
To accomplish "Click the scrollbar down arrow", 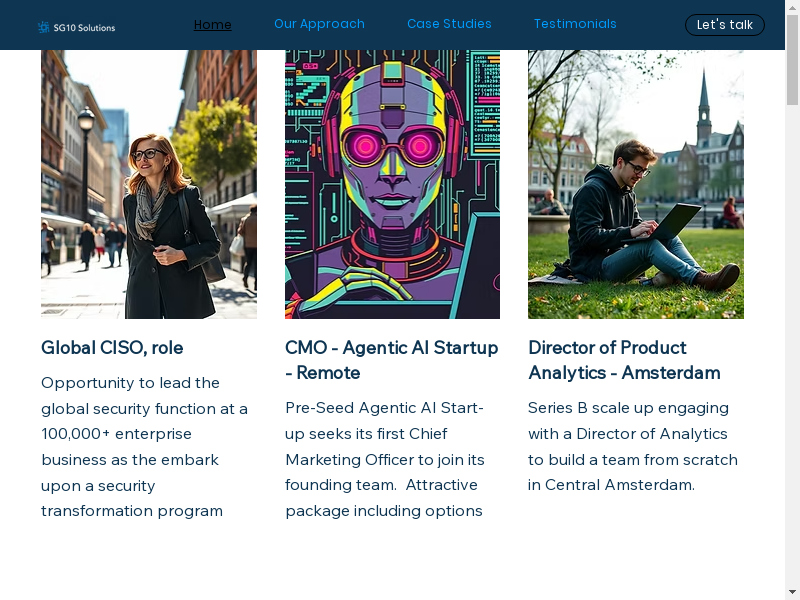I will click(792, 591).
